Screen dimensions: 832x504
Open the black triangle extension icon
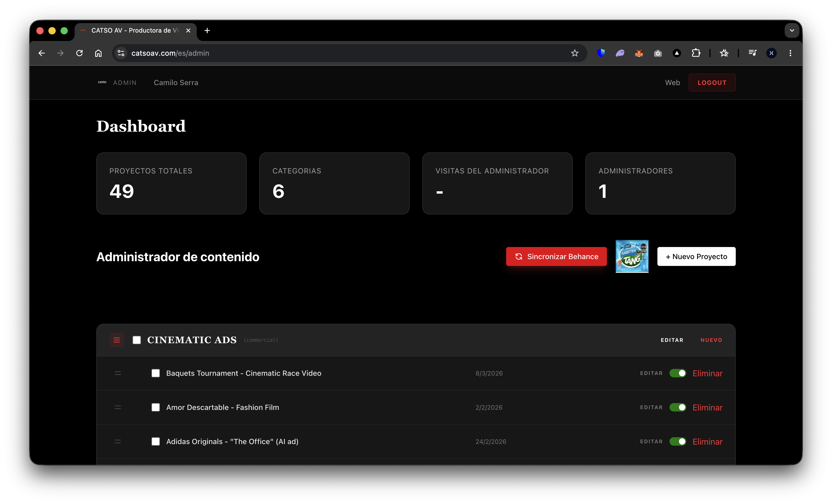tap(677, 53)
